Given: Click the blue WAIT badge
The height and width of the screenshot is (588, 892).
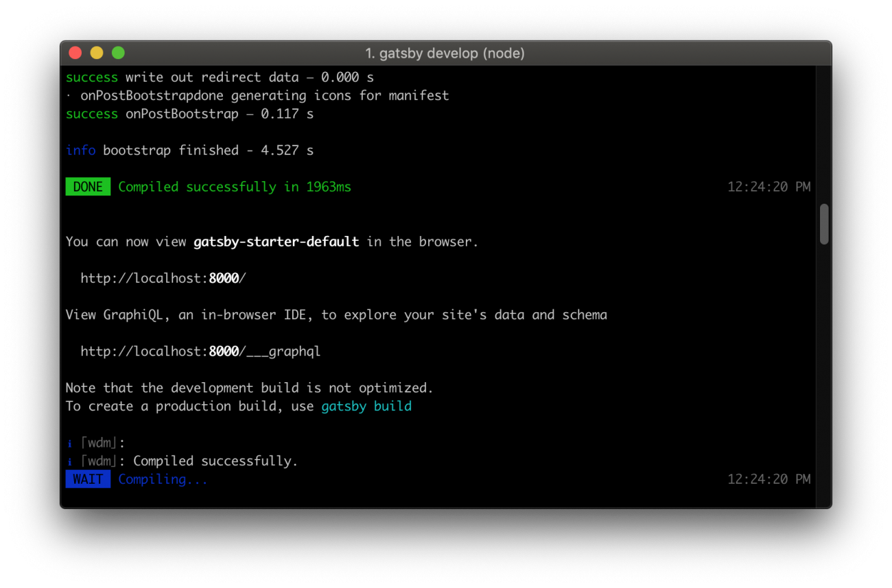Looking at the screenshot, I should 88,479.
